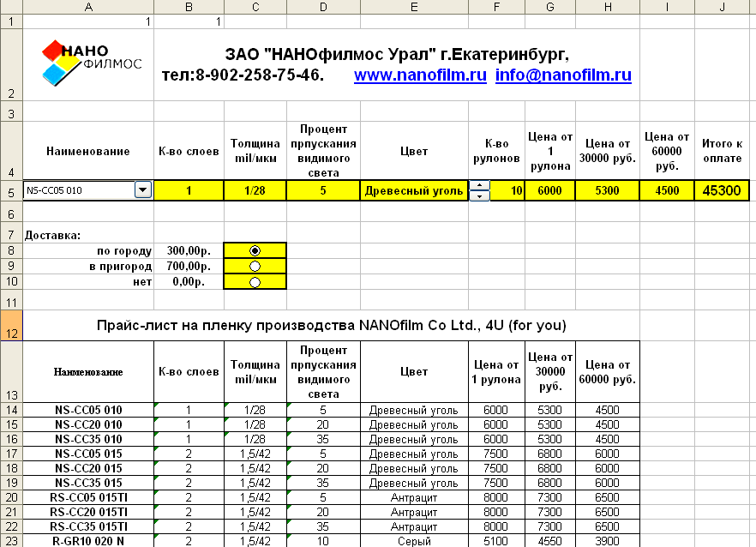Click yellow price cell 6000 in row 5
Image resolution: width=756 pixels, height=547 pixels.
point(550,190)
